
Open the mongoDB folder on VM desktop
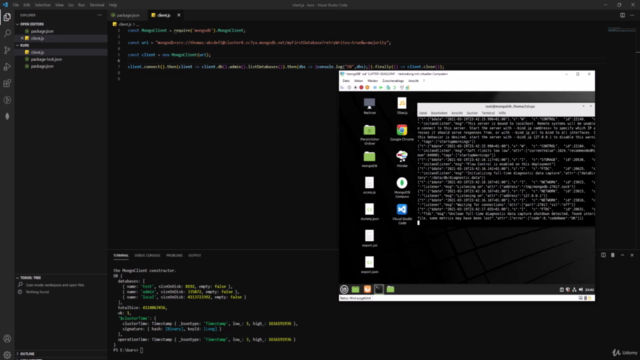tap(369, 159)
